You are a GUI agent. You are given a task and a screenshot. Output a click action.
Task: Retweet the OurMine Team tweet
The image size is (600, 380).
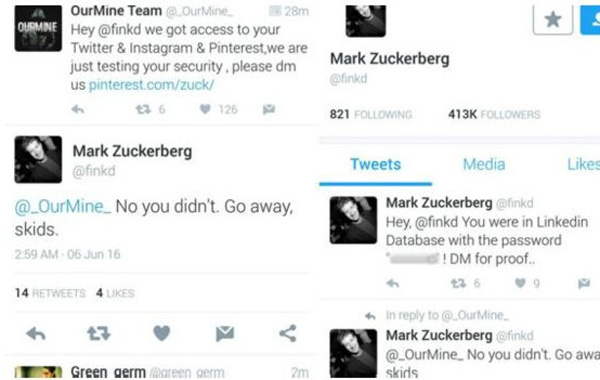(x=143, y=109)
